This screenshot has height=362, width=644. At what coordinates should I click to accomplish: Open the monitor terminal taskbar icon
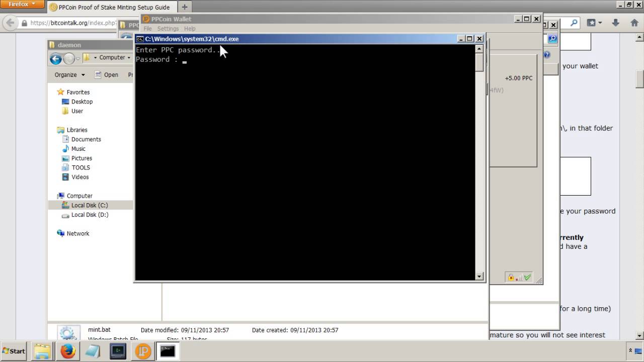(118, 351)
